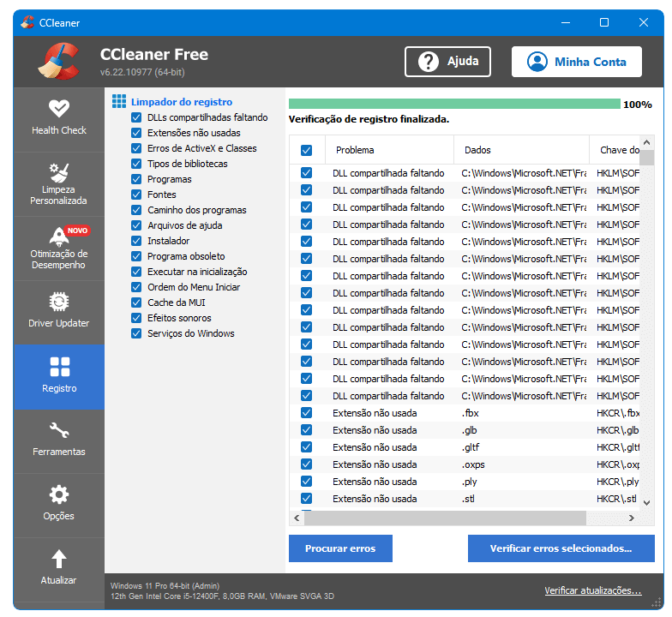Sort by the Dados column header
The width and height of the screenshot is (672, 617).
pos(521,150)
